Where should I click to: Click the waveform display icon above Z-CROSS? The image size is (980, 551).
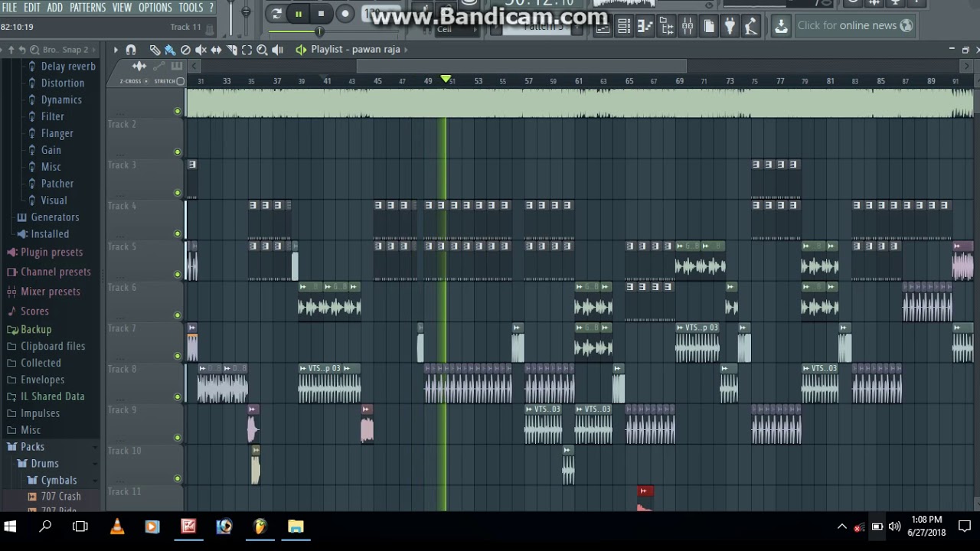[x=139, y=66]
